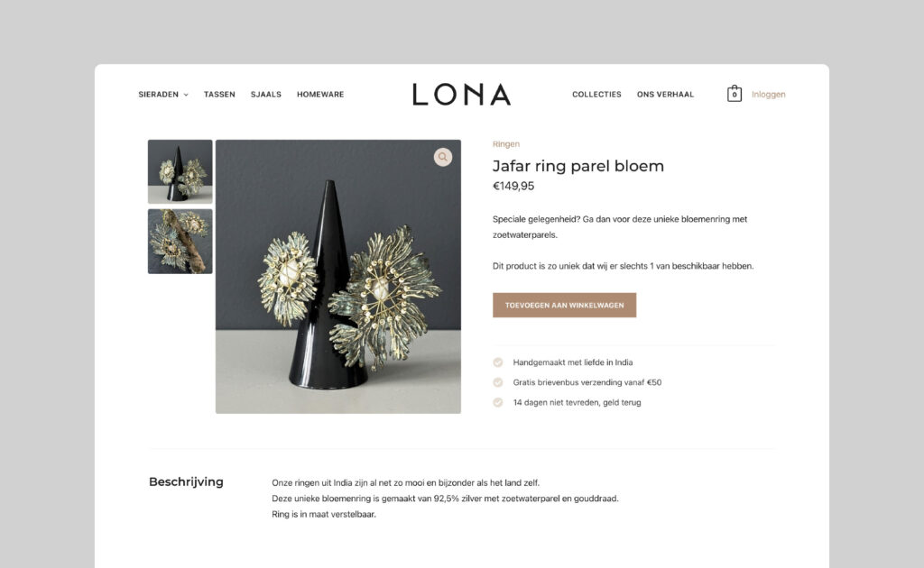Click checkmark icon beside 14 dagen niet tevreden
Viewport: 924px width, 568px height.
click(498, 403)
